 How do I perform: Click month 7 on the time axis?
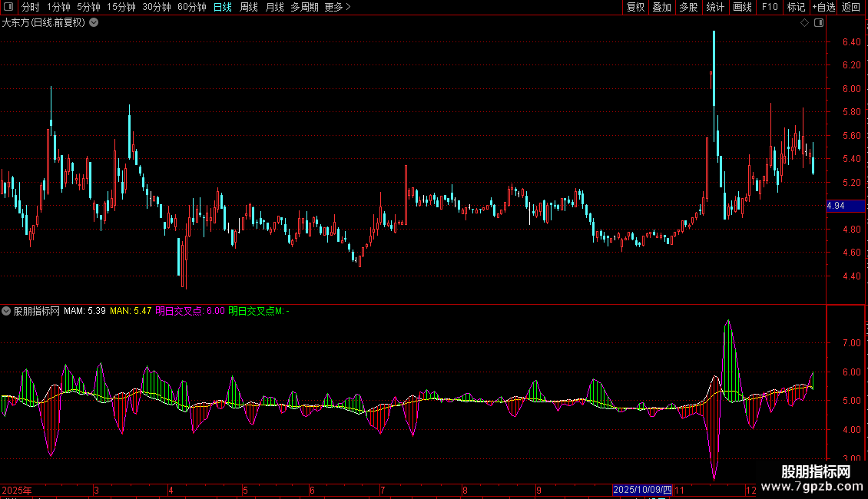click(x=383, y=490)
